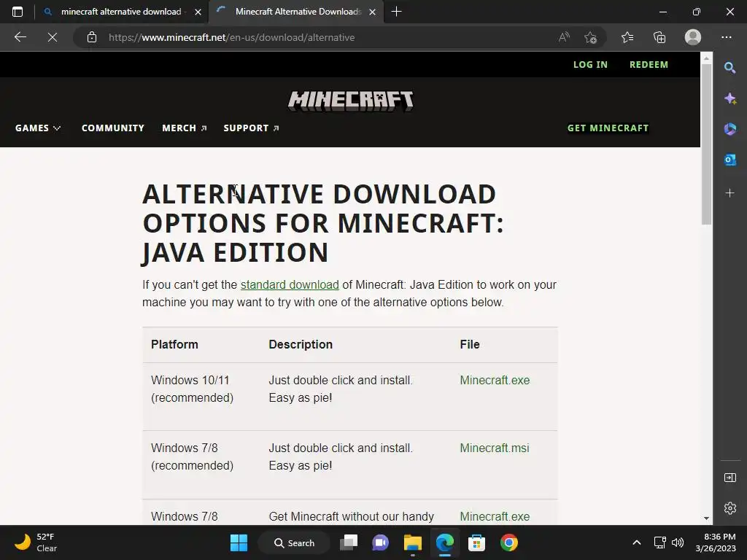Click the vertical scrollbar thumb
Screen dimensions: 747x560
706,144
